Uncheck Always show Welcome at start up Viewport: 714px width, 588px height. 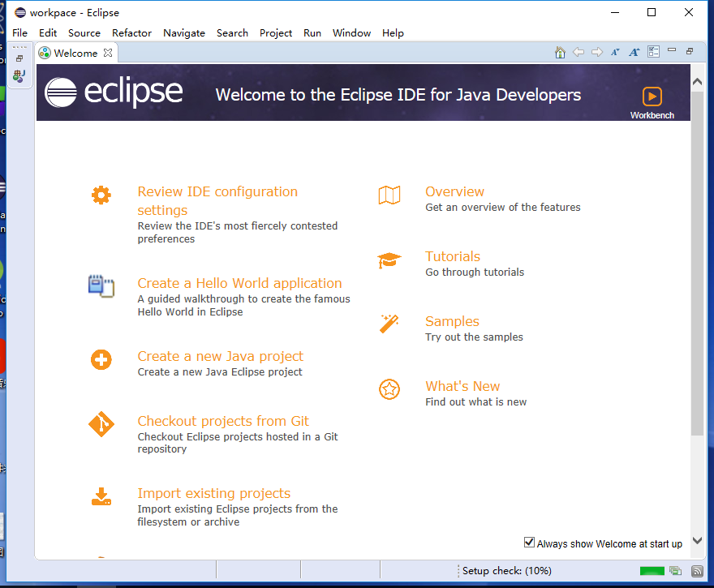click(x=529, y=543)
